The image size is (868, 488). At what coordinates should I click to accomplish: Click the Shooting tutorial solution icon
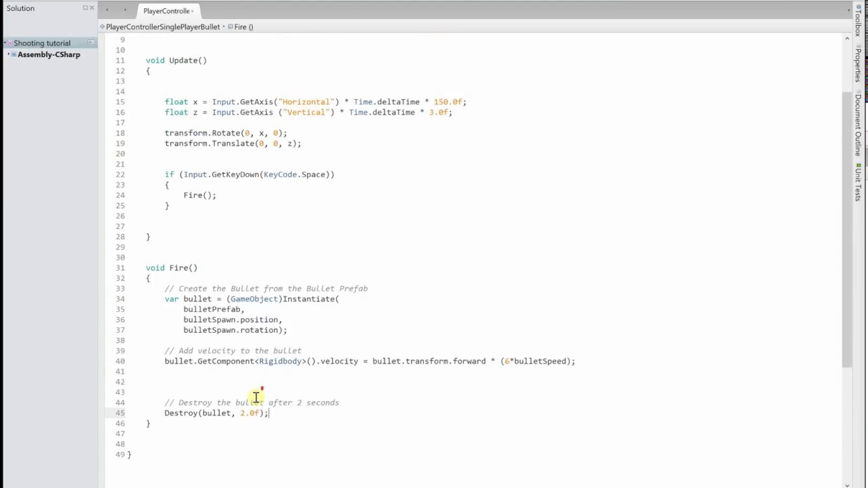(x=10, y=43)
